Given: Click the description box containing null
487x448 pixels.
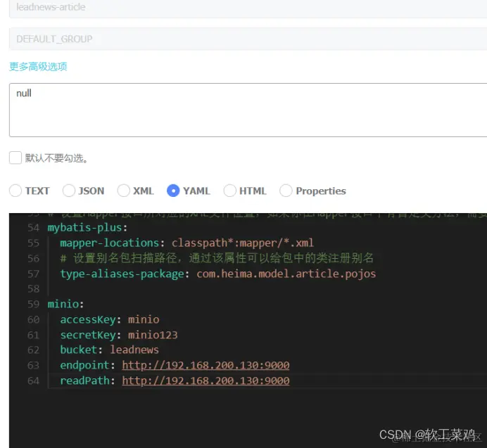Looking at the screenshot, I should point(248,110).
